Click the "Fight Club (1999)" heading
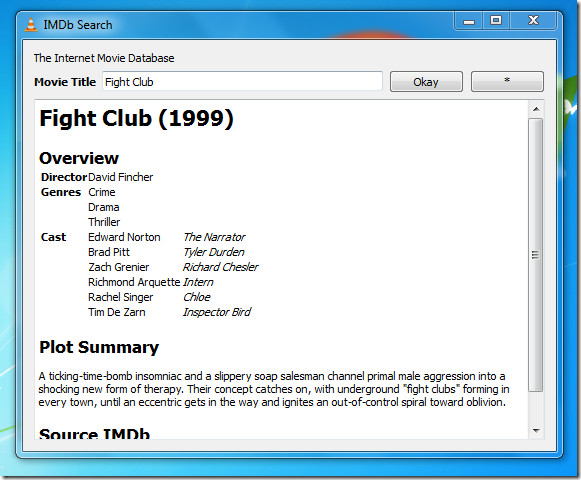The image size is (581, 480). pos(136,119)
